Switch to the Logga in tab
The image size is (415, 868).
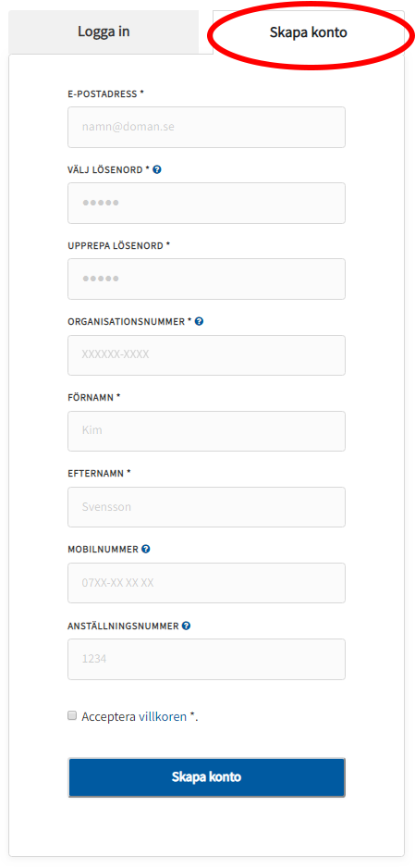tap(104, 31)
